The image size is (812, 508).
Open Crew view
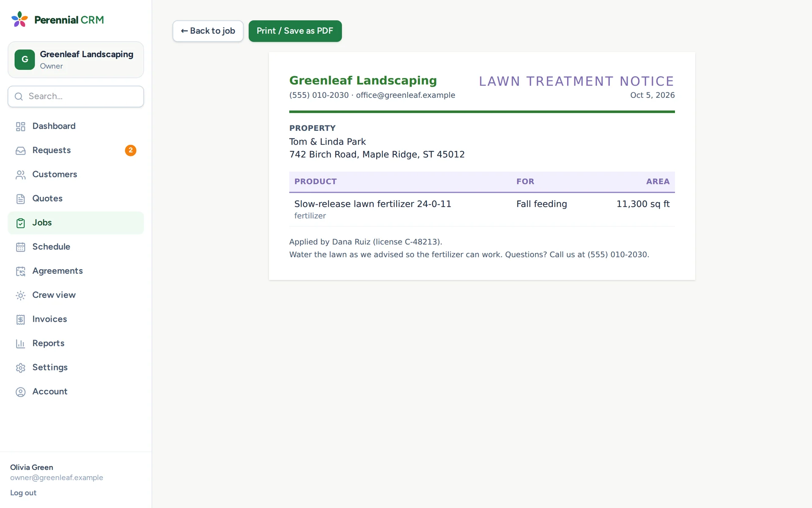coord(76,295)
